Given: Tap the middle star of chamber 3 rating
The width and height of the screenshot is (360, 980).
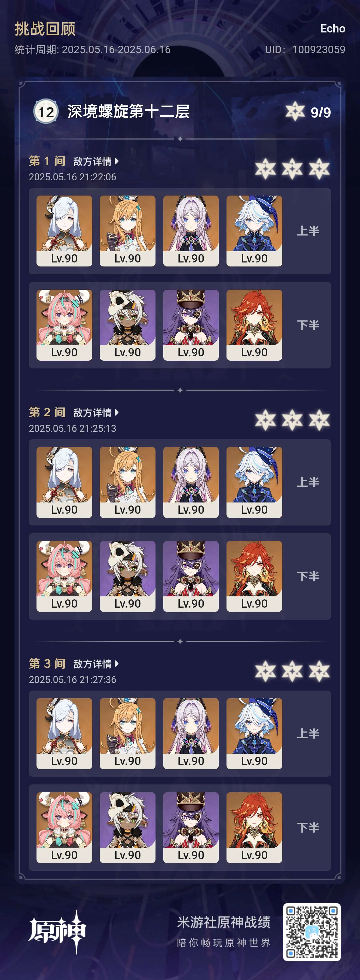Looking at the screenshot, I should point(292,672).
